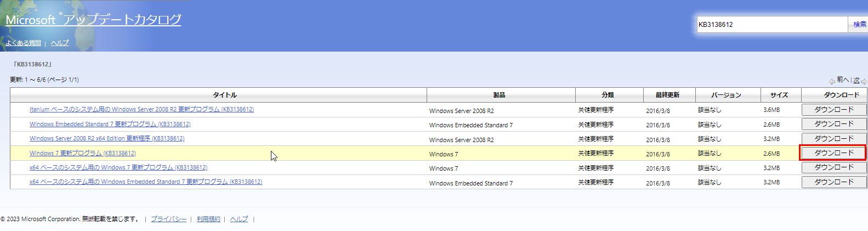Screen dimensions: 868x231
Task: Sort by the 製品 column header
Action: (501, 95)
